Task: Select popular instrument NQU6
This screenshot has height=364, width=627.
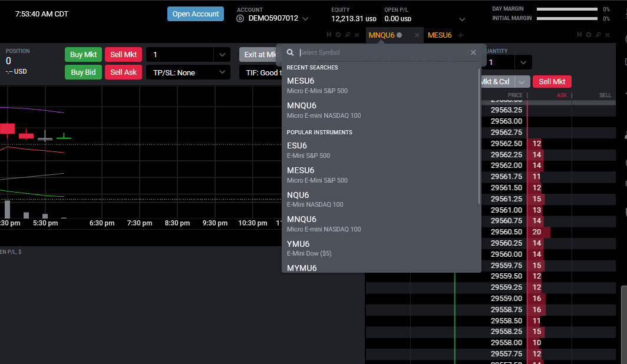Action: (380, 200)
